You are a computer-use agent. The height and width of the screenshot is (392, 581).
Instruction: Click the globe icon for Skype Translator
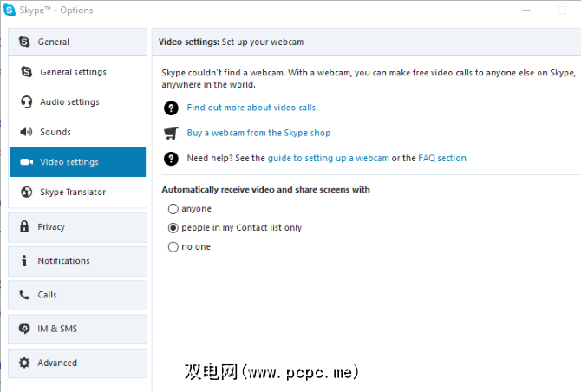point(26,193)
